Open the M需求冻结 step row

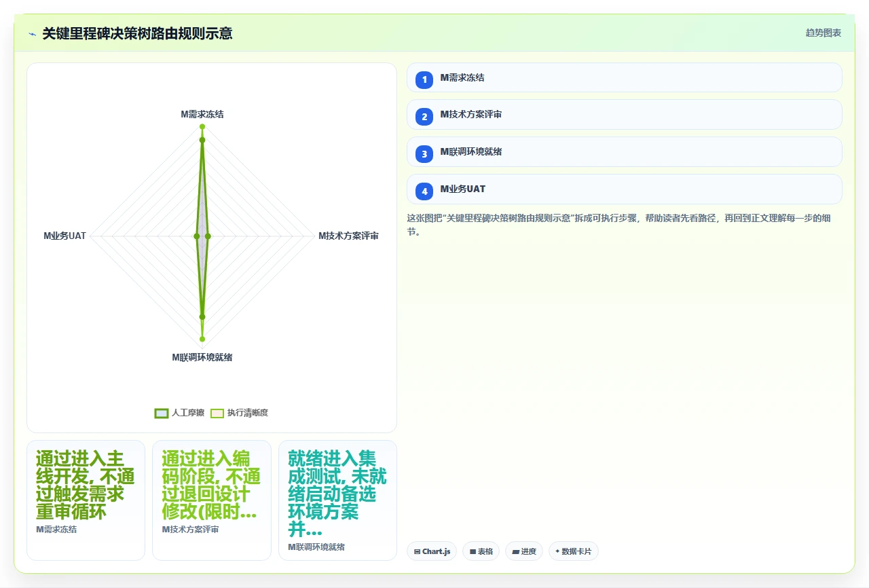pyautogui.click(x=624, y=77)
